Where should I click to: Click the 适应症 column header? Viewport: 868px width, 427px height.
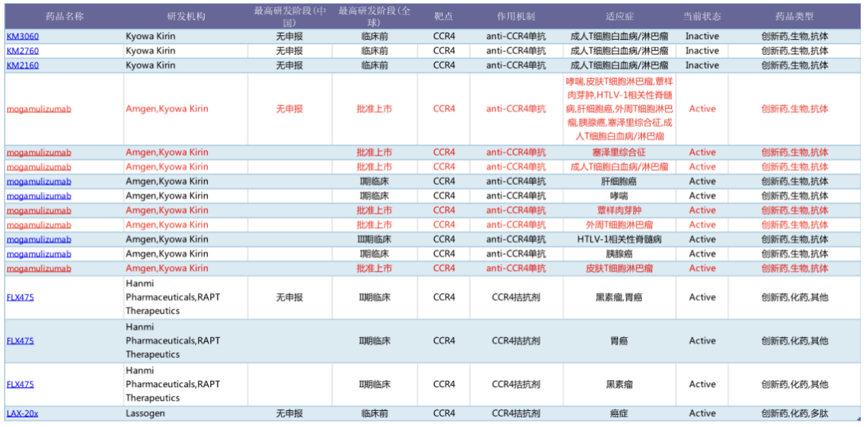coord(620,16)
